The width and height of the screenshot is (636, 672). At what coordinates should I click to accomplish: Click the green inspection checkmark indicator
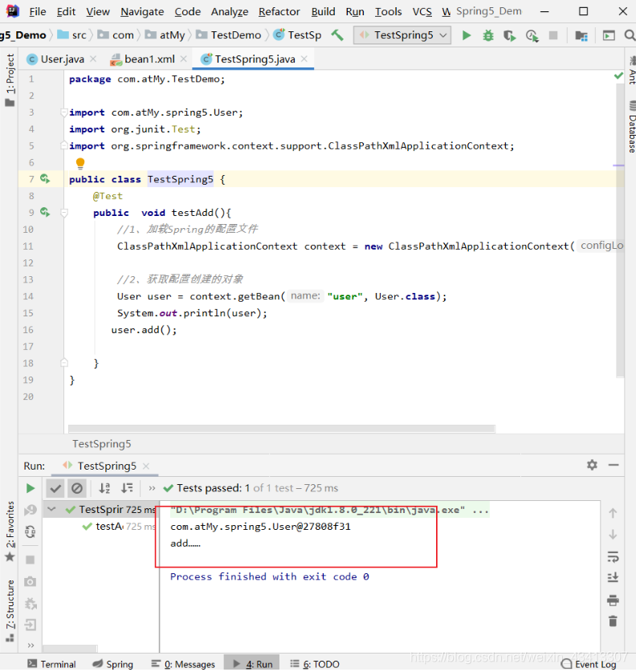tap(618, 75)
